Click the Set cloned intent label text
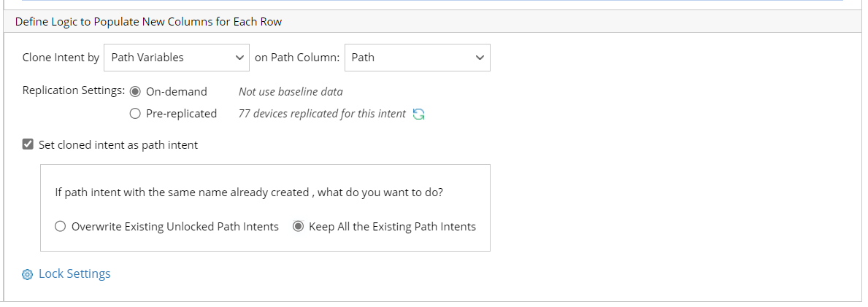The height and width of the screenshot is (307, 868). coord(118,145)
